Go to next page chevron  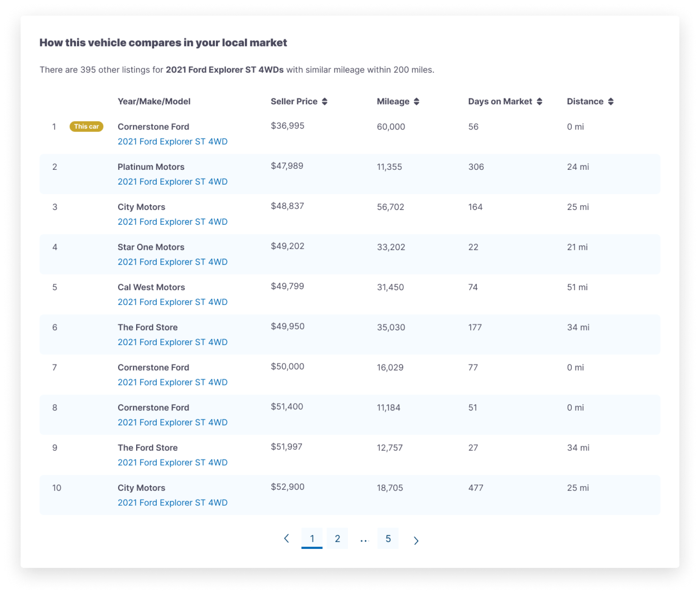pyautogui.click(x=416, y=541)
